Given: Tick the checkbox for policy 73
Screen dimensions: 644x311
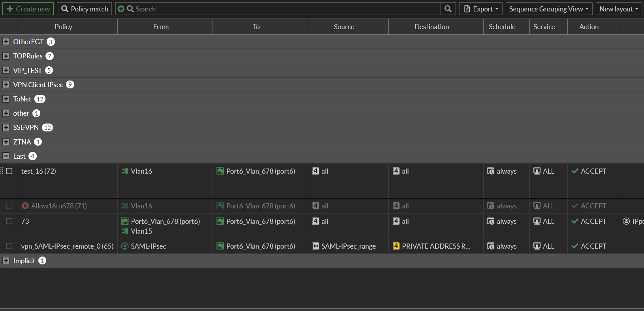Looking at the screenshot, I should (x=9, y=221).
